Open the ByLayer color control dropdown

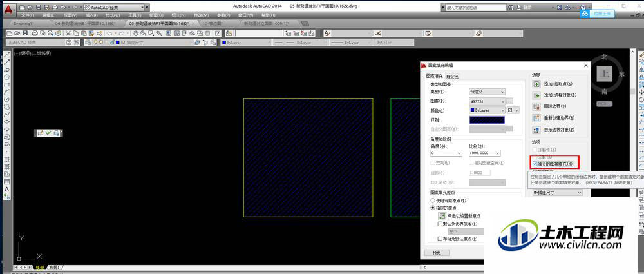click(245, 43)
